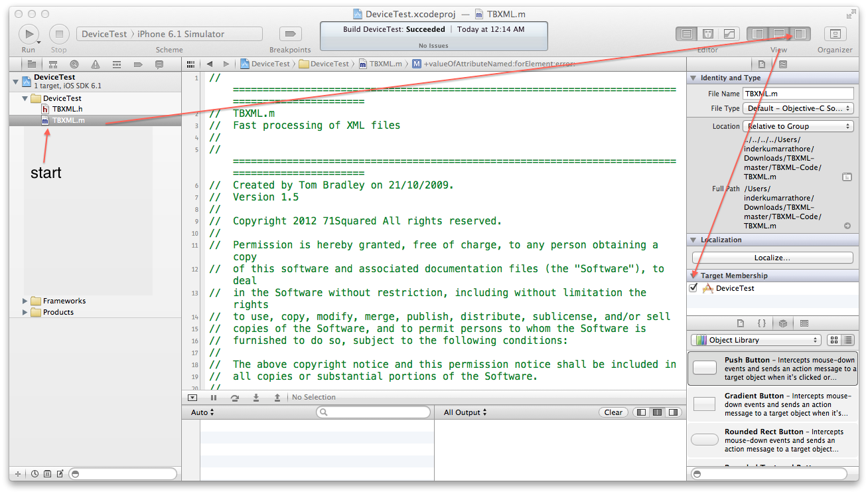
Task: Switch Object Library to list view
Action: point(848,340)
